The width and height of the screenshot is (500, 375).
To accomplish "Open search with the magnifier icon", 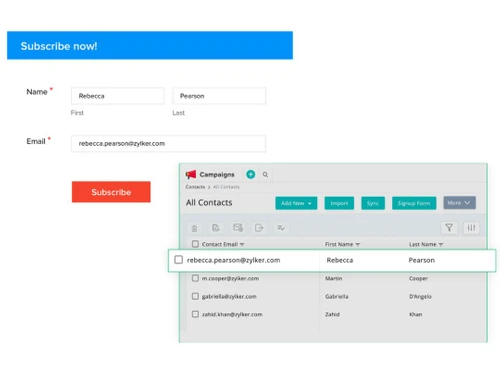I will point(265,175).
